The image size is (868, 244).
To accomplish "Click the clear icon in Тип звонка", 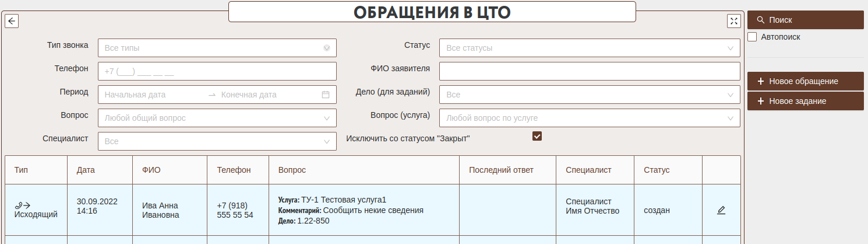I will click(327, 48).
